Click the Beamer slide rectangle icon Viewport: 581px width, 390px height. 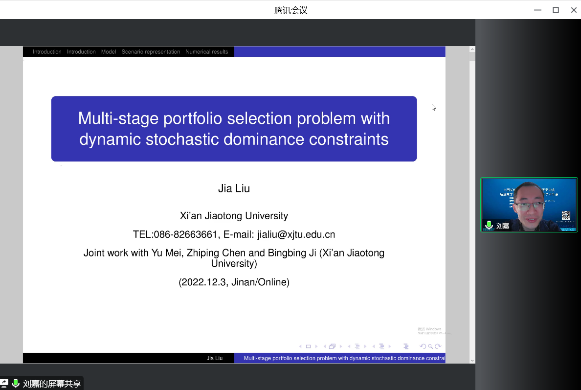308,347
